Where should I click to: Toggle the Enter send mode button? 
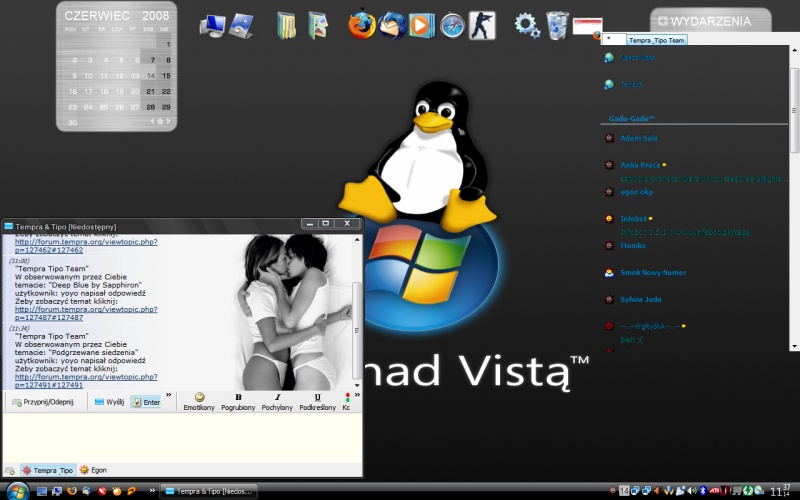click(x=146, y=402)
